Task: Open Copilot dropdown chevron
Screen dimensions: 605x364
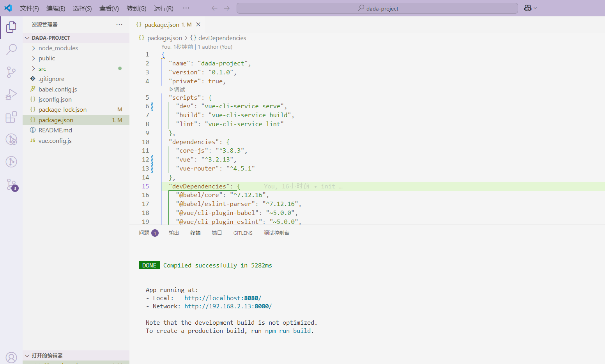Action: click(535, 8)
